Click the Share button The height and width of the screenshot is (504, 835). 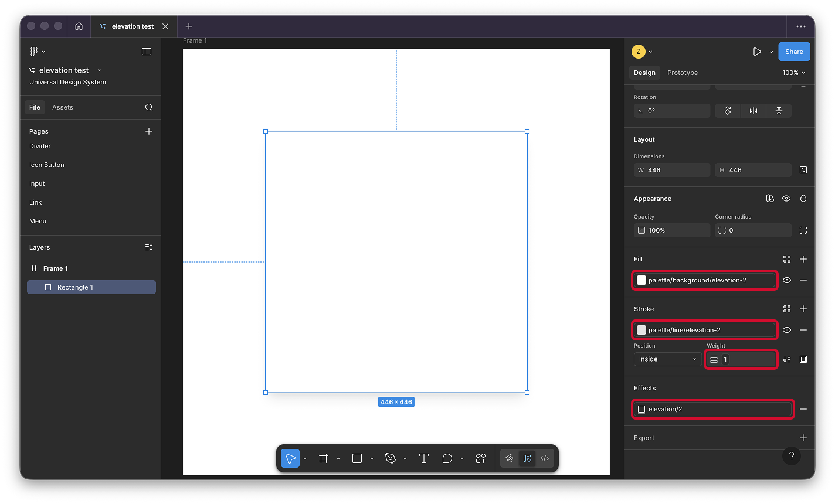(x=794, y=52)
